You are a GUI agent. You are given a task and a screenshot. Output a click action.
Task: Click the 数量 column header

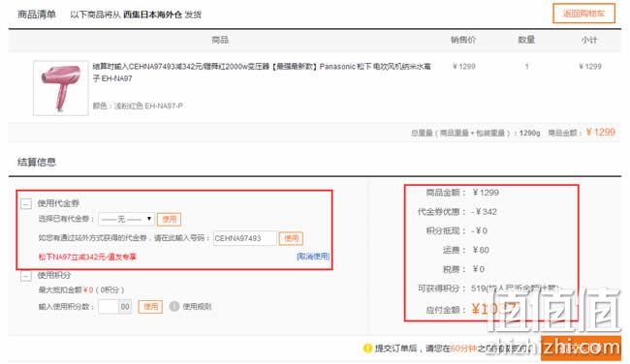tap(526, 40)
